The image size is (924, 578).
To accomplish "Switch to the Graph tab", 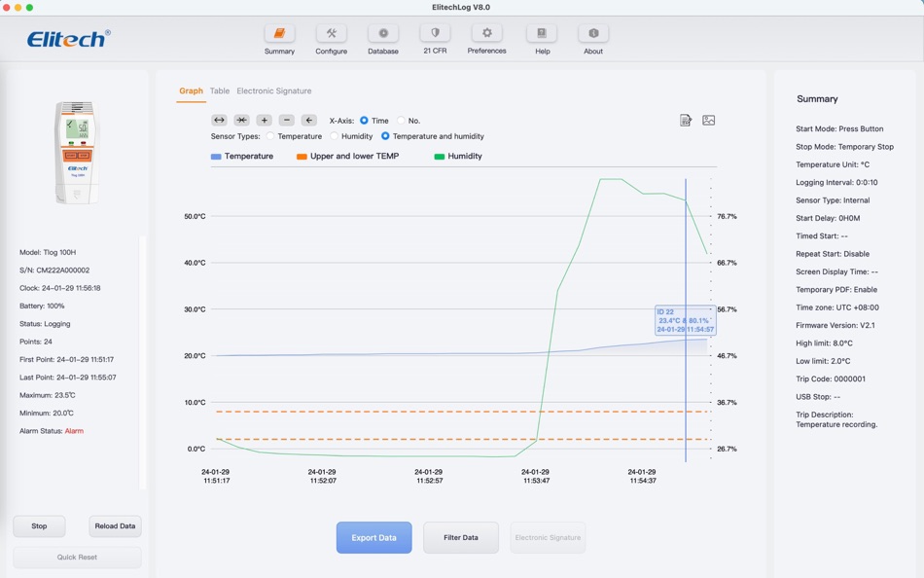I will click(x=191, y=90).
